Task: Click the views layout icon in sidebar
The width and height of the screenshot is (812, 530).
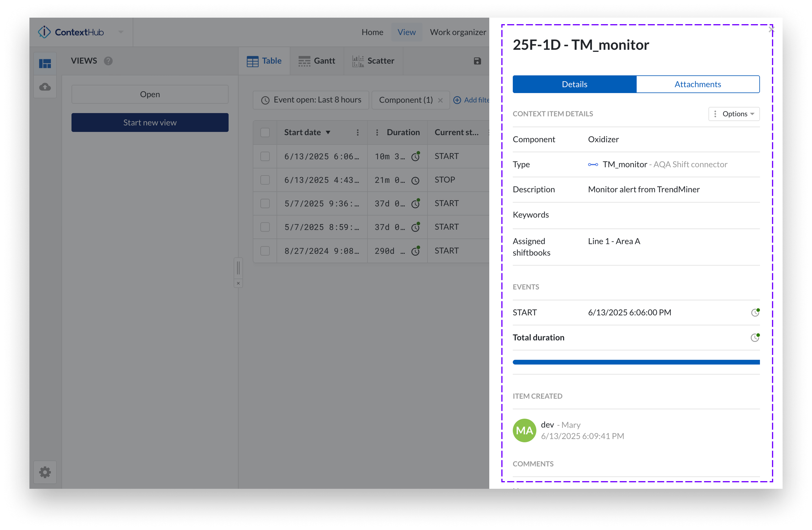Action: pos(45,64)
